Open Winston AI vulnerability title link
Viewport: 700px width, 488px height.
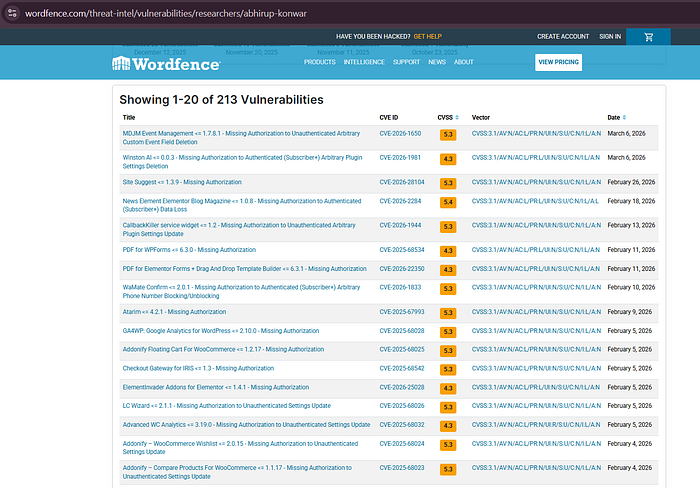pos(242,162)
